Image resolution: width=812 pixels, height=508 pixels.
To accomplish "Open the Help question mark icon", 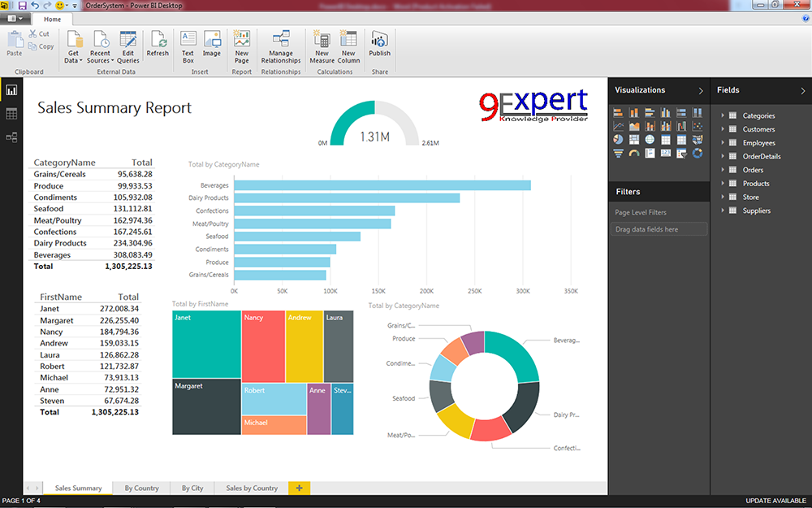I will point(806,18).
